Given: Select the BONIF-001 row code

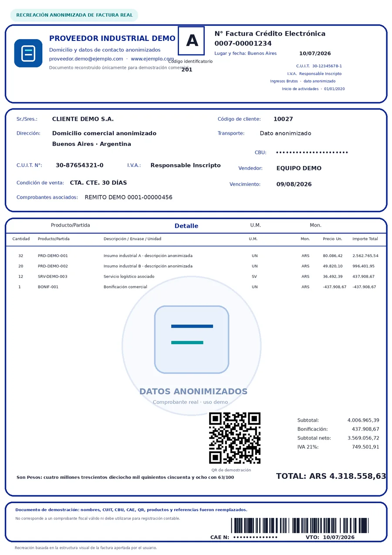Looking at the screenshot, I should click(48, 287).
